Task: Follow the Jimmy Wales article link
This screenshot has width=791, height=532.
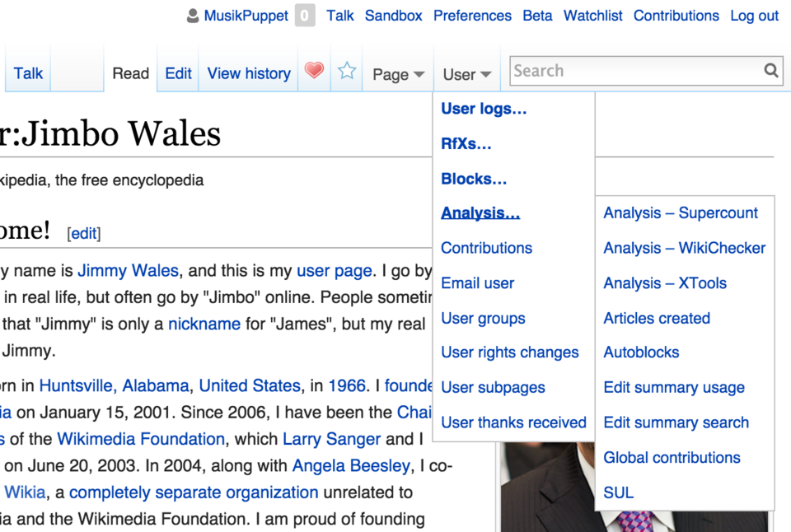Action: coord(129,271)
